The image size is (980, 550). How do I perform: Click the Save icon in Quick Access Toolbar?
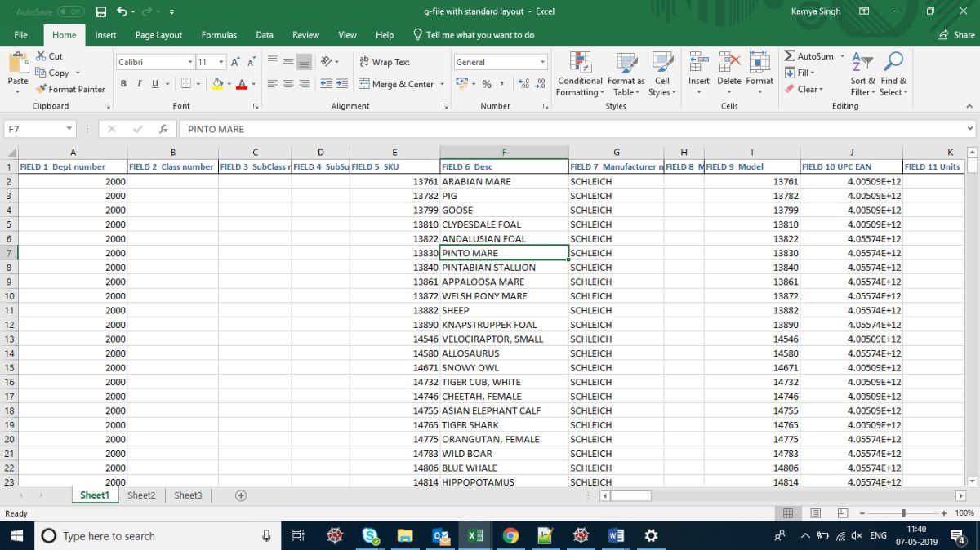coord(101,11)
